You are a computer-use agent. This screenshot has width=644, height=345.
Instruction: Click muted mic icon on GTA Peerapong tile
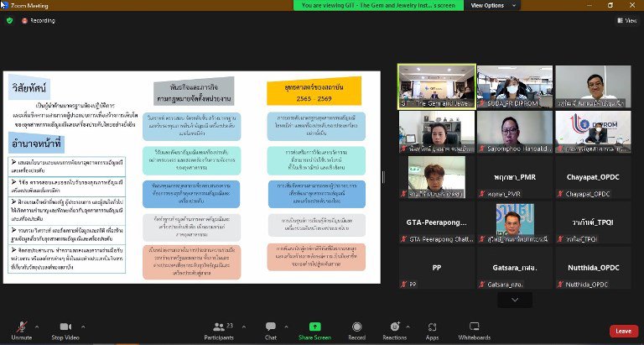(403, 239)
